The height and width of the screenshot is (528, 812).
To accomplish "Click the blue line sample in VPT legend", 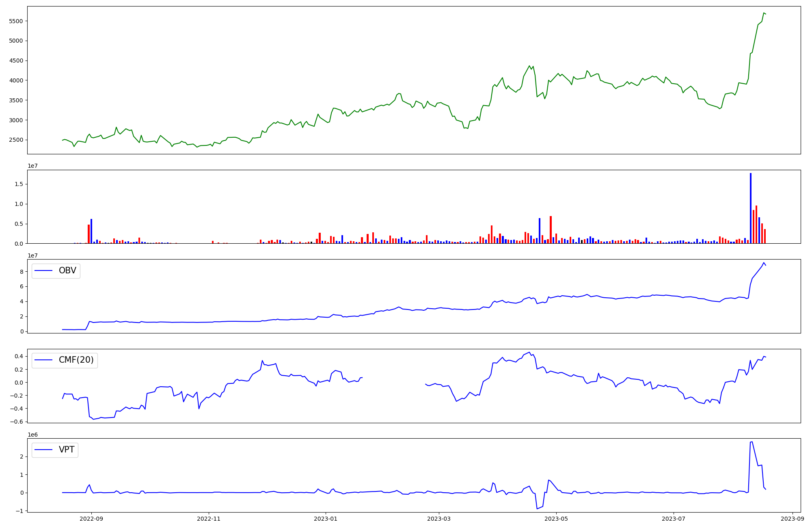I will [x=44, y=450].
